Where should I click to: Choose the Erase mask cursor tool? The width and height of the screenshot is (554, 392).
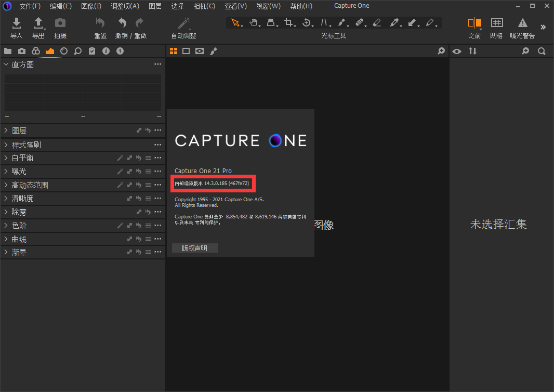(x=377, y=23)
